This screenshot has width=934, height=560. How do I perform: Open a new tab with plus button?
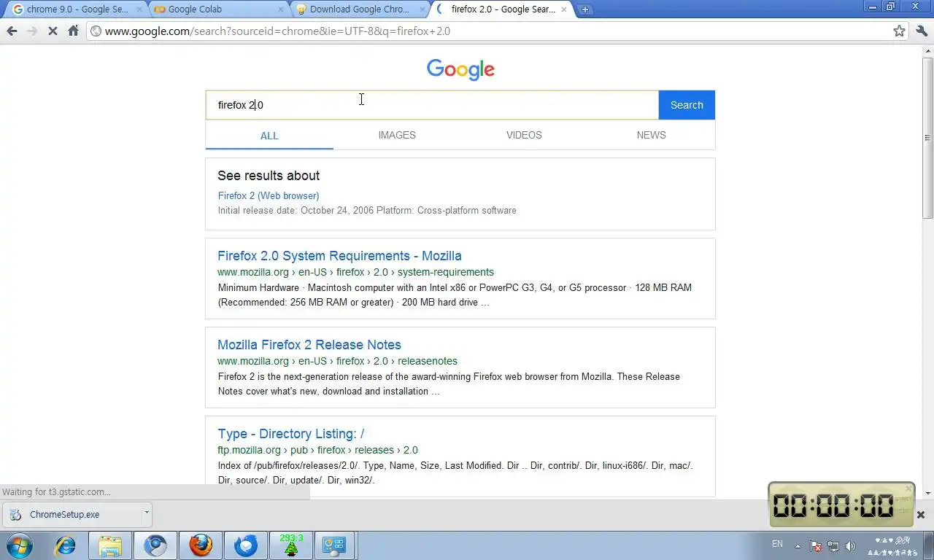[x=584, y=9]
